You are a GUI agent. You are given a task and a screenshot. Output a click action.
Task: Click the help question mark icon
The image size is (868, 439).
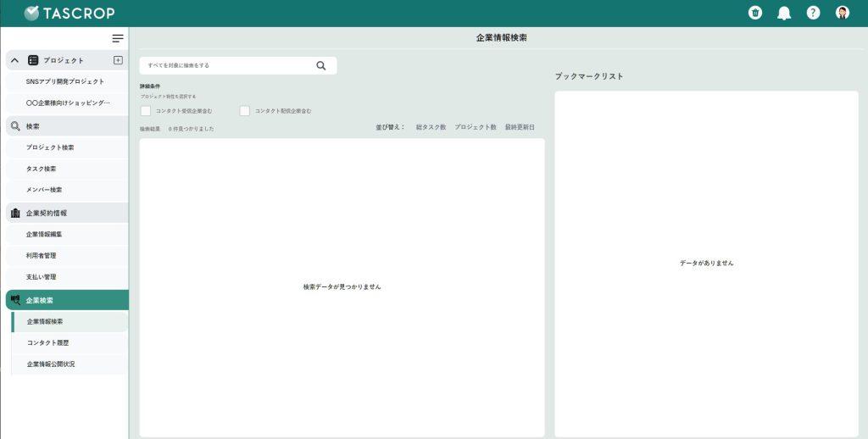[813, 13]
